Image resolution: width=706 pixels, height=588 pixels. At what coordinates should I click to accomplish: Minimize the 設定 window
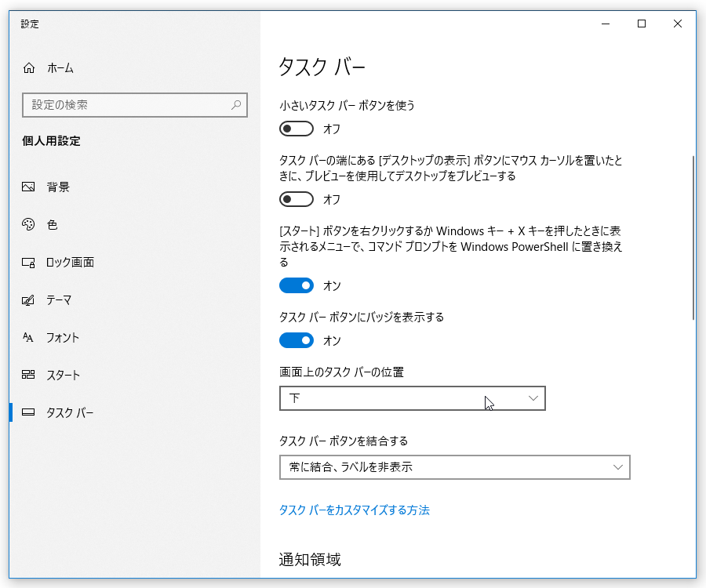pos(606,24)
